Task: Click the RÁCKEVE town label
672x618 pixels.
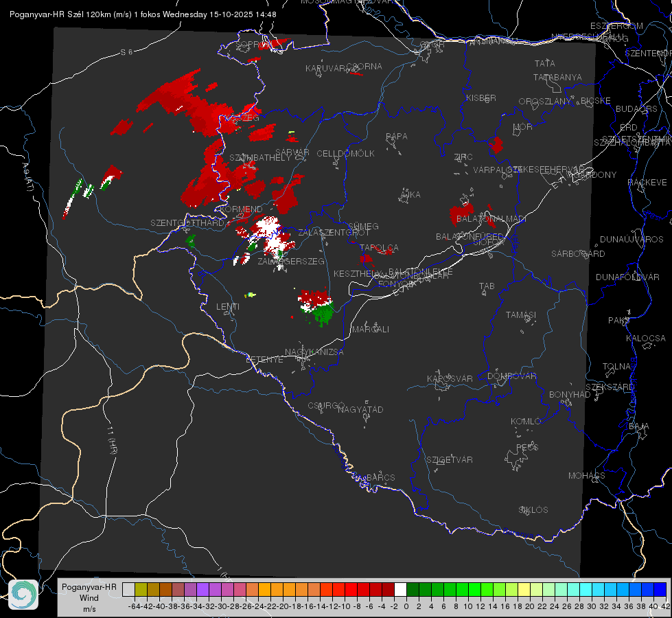Action: 647,183
